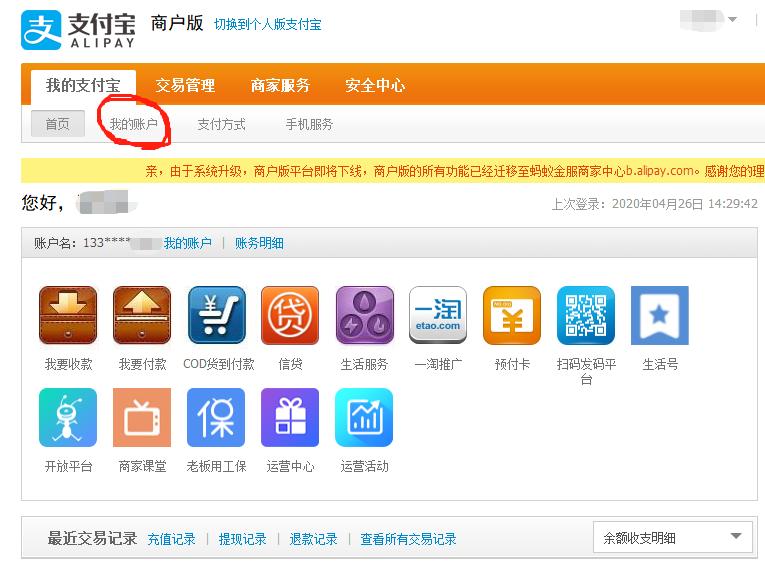Switch to 商家服务 tab
Image resolution: width=765 pixels, height=568 pixels.
[x=281, y=85]
